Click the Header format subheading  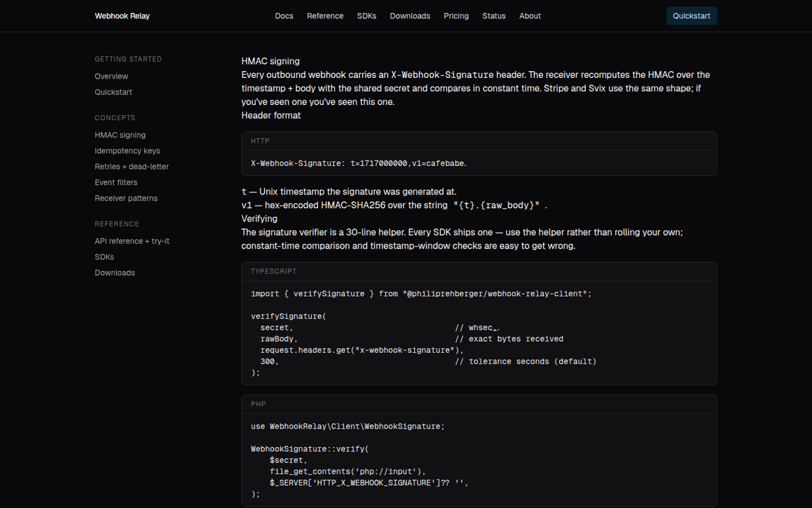click(271, 115)
